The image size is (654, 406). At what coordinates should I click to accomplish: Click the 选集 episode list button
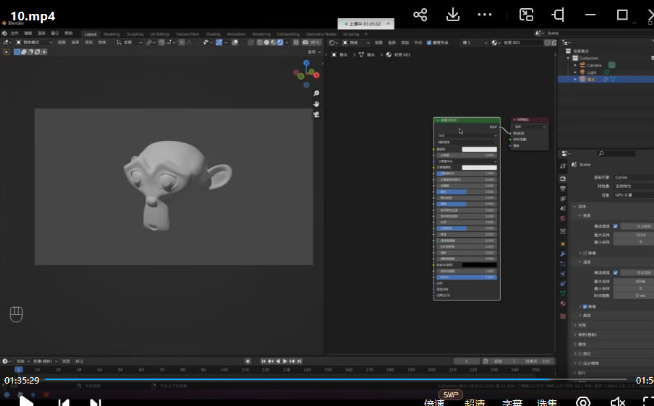point(547,403)
